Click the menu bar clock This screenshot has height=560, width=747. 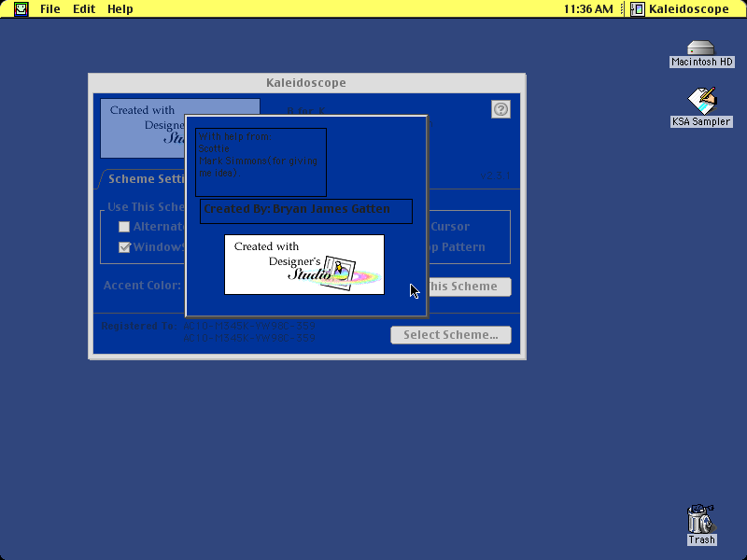tap(588, 8)
